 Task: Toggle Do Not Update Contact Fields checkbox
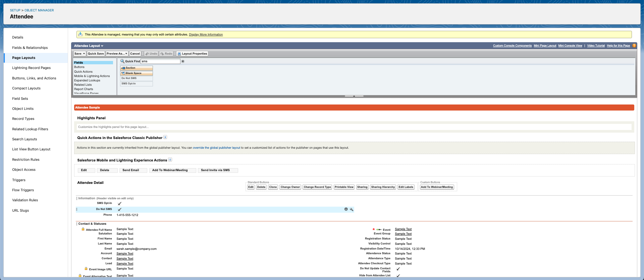[x=398, y=269]
